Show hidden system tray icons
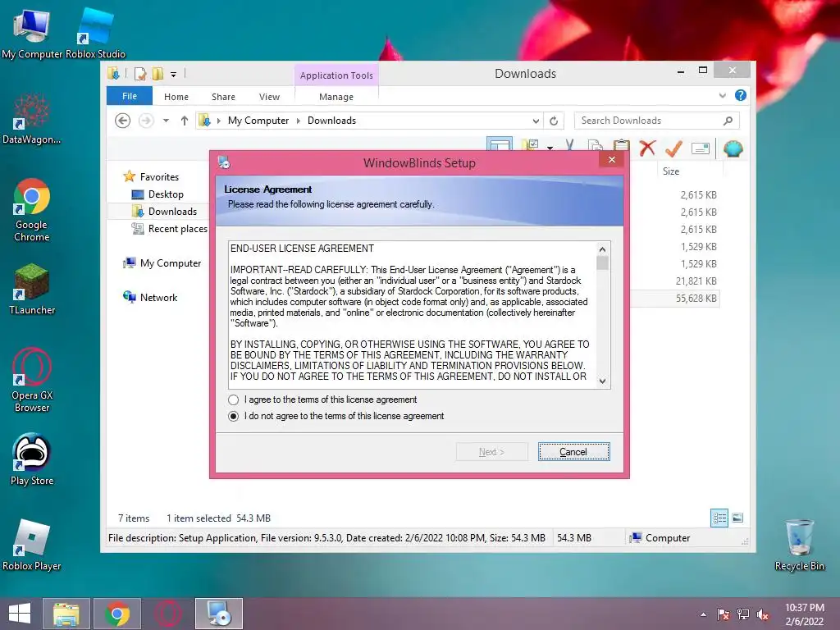 [703, 614]
